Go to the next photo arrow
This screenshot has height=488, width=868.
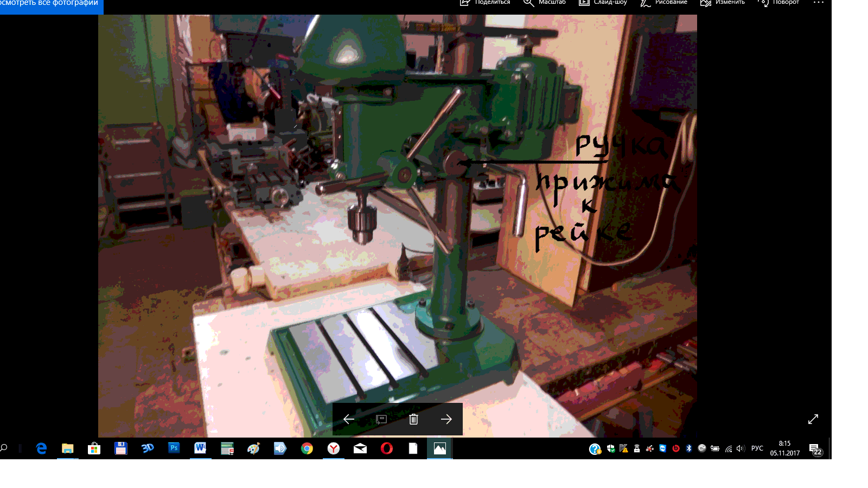446,419
